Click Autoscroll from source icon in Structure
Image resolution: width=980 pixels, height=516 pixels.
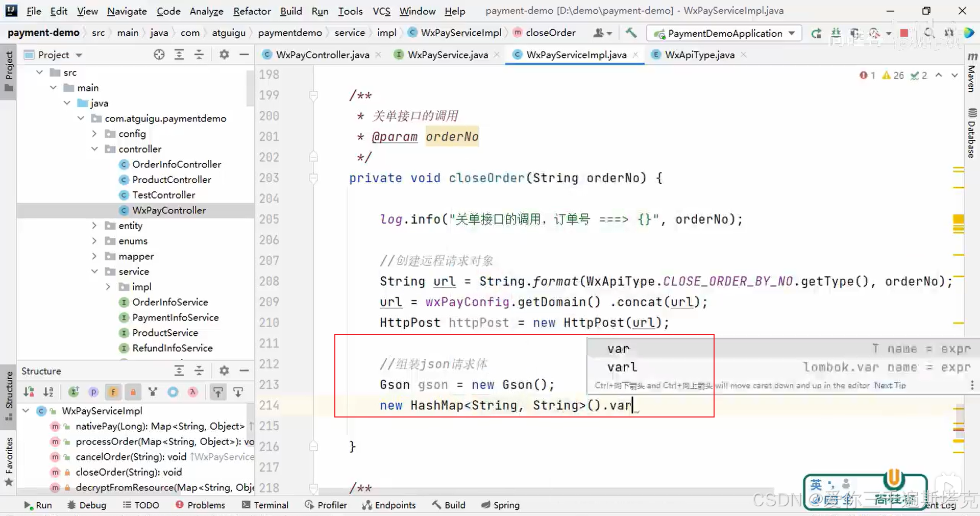tap(238, 392)
